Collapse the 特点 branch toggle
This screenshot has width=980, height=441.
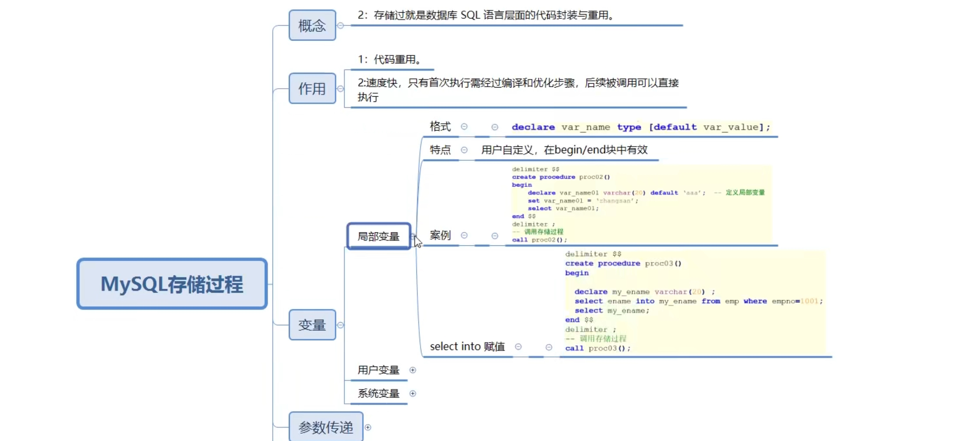[464, 150]
